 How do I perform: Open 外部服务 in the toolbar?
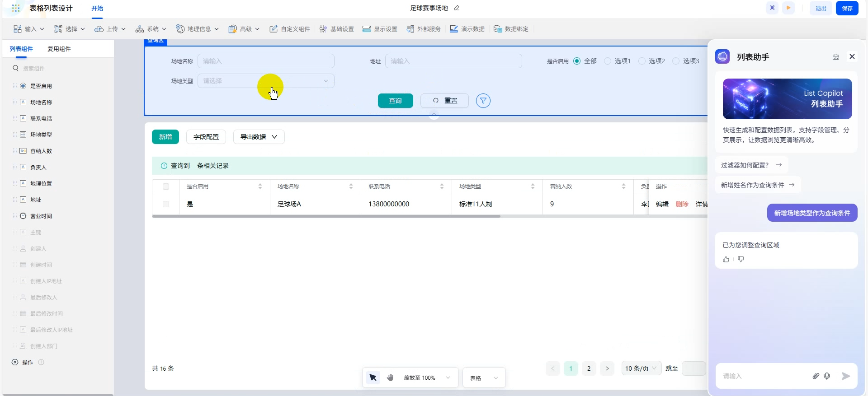pyautogui.click(x=424, y=29)
